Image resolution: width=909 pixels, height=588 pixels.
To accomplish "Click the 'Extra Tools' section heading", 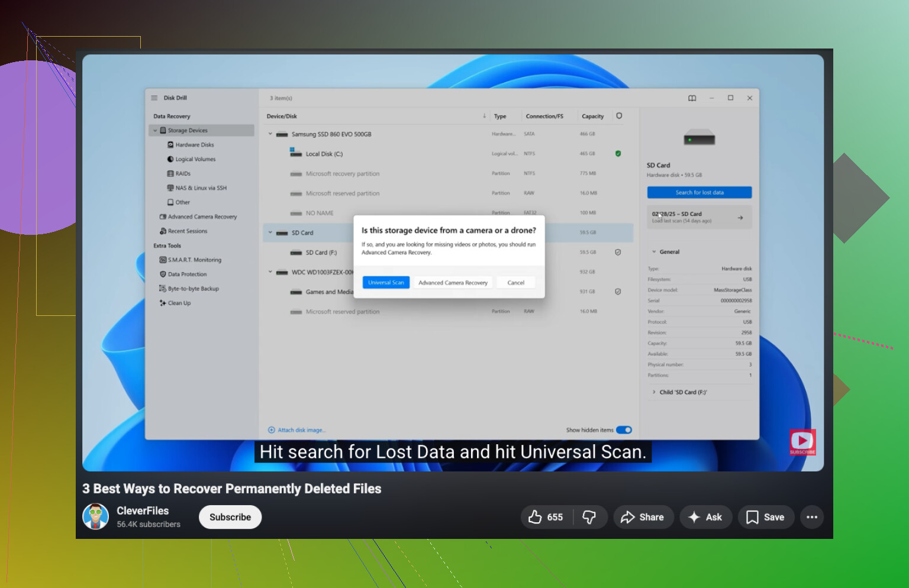I will click(x=167, y=246).
